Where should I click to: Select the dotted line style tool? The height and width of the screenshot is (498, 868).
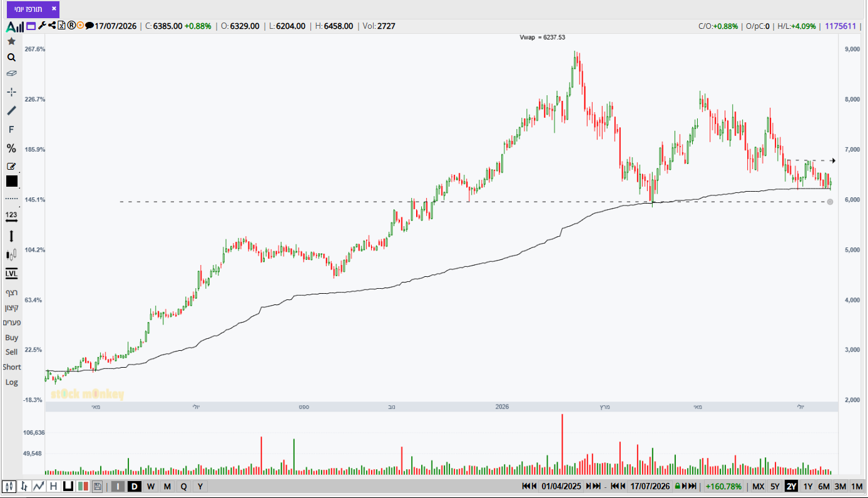[x=11, y=198]
